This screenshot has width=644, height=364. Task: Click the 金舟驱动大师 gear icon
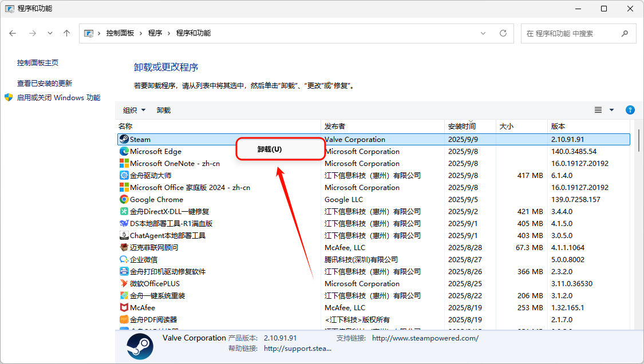click(x=124, y=175)
